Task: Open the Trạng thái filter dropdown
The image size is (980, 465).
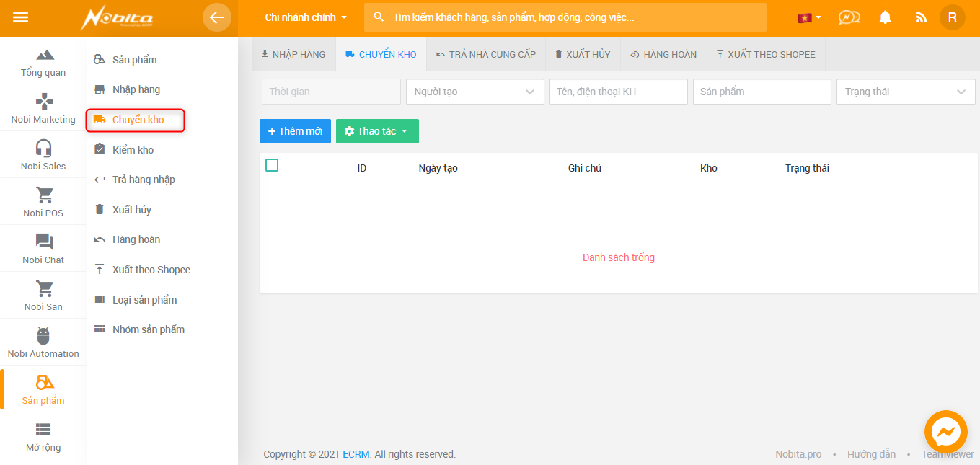Action: 905,92
